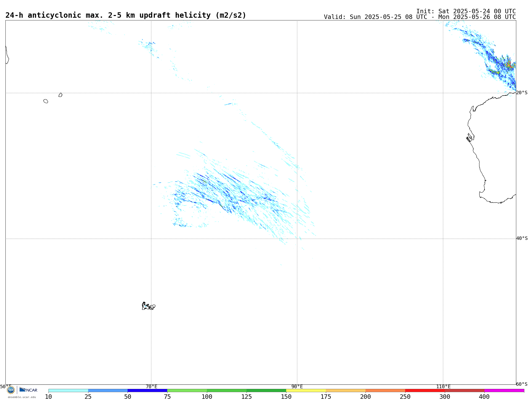Viewport: 532px width, 400px height.
Task: Click the colorbar tick label 50
Action: (x=128, y=397)
